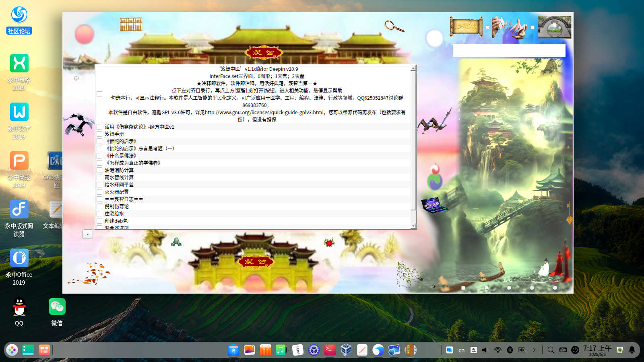The height and width of the screenshot is (362, 644).
Task: Open the parchment scroll icon
Action: pos(466,27)
